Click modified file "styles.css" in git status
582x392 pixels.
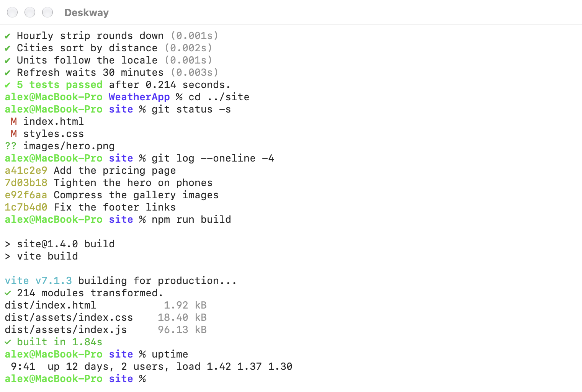(53, 134)
